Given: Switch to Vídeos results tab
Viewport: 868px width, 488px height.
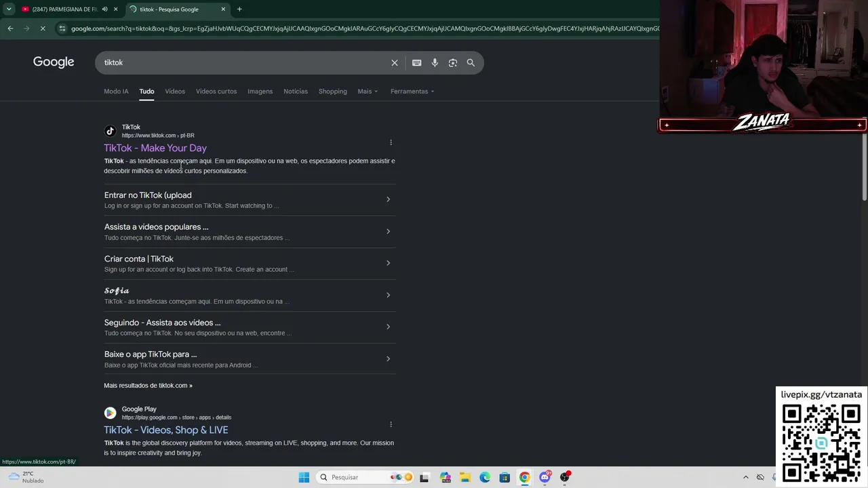Looking at the screenshot, I should 175,91.
